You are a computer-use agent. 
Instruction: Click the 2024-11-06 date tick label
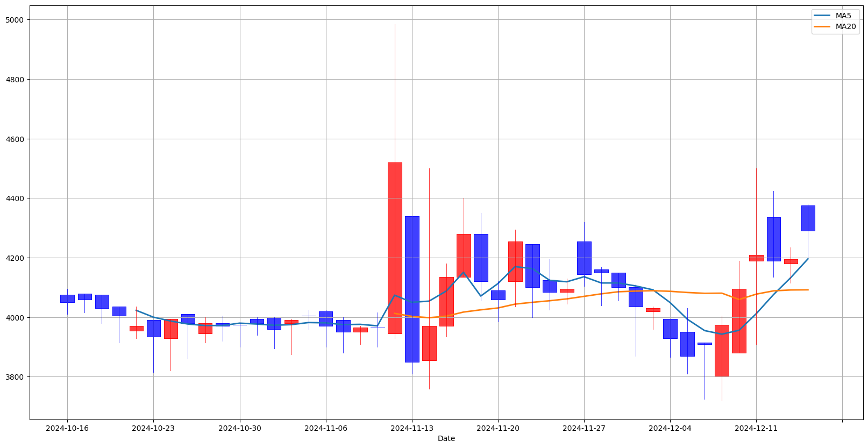tap(326, 428)
